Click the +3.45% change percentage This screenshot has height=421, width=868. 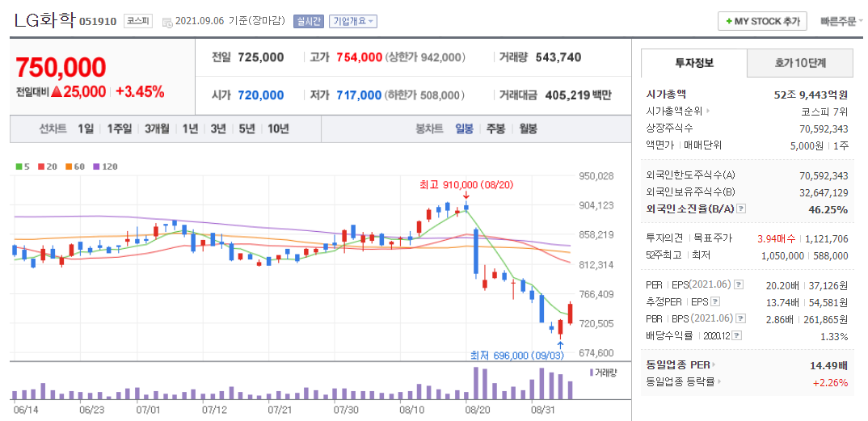click(140, 92)
